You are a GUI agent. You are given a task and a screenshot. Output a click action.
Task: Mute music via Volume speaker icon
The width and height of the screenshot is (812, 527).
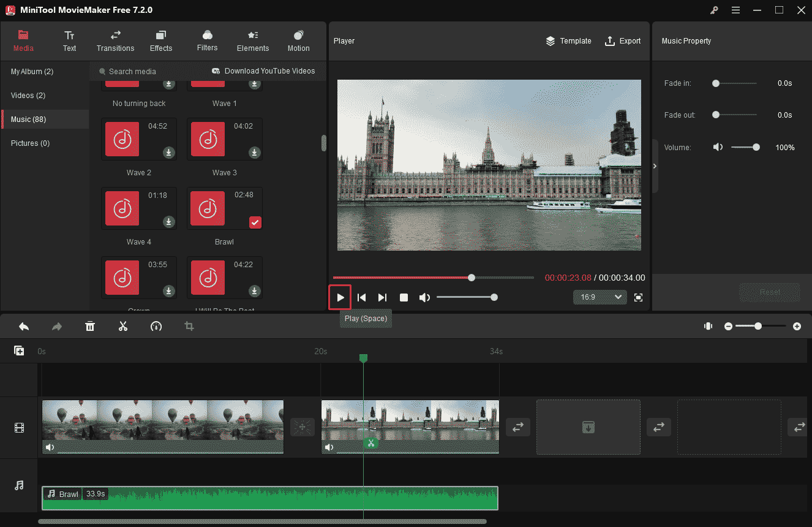pyautogui.click(x=718, y=147)
